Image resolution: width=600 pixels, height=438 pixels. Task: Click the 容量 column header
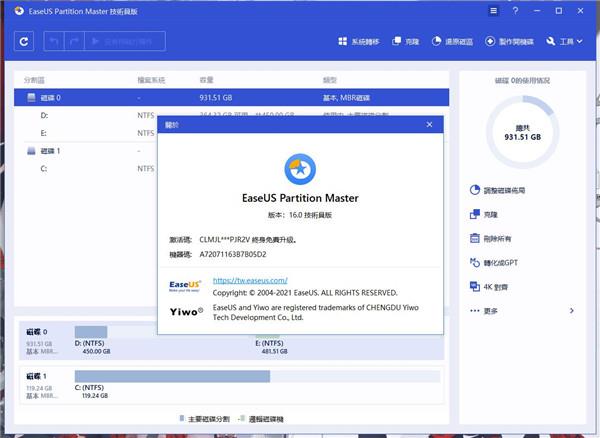(207, 80)
